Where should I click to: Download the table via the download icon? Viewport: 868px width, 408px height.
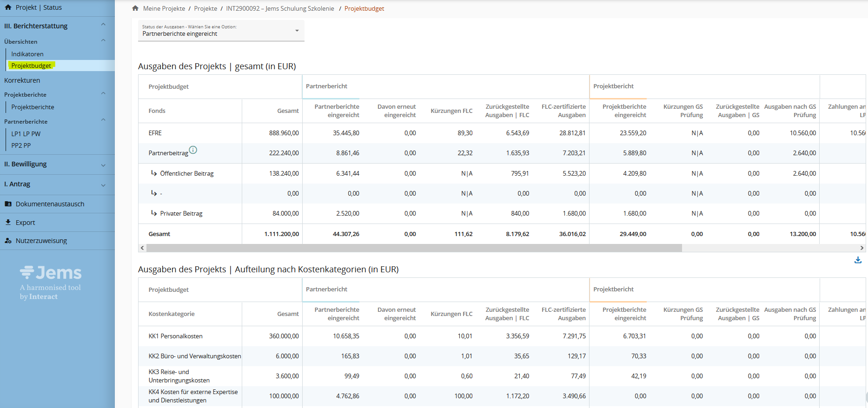(858, 260)
